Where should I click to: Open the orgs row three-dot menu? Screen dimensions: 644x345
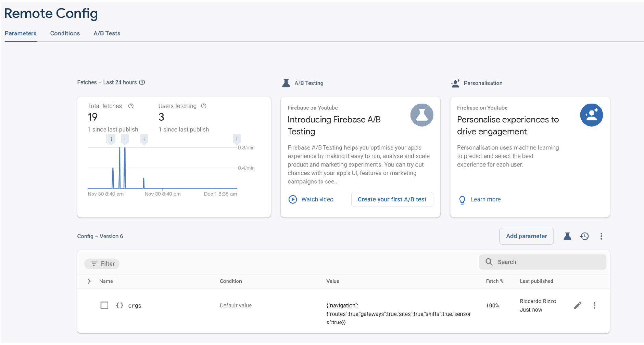(594, 305)
